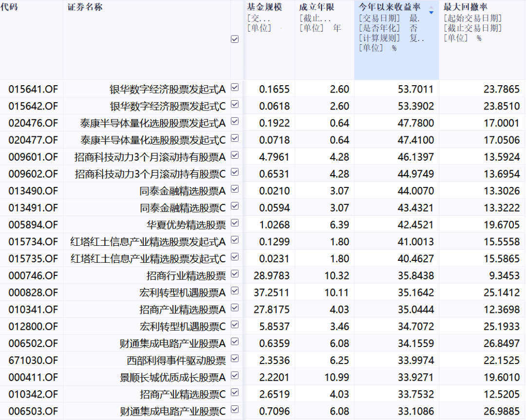Viewport: 526px width, 420px height.
Task: Click fund name 财通集成电路产业股票A
Action: 173,344
